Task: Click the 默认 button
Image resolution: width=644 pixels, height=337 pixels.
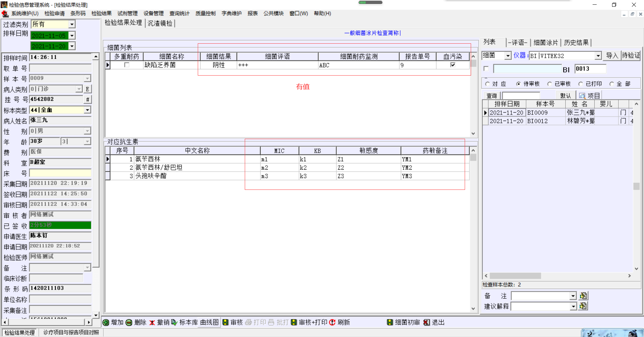Action: [x=565, y=96]
